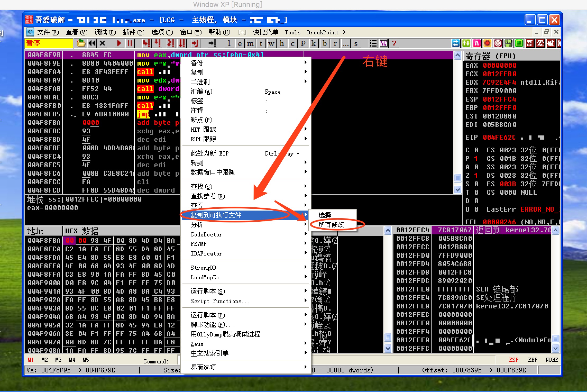Viewport: 587px width, 392px height.
Task: Show Handles with 'h' button
Action: [282, 43]
